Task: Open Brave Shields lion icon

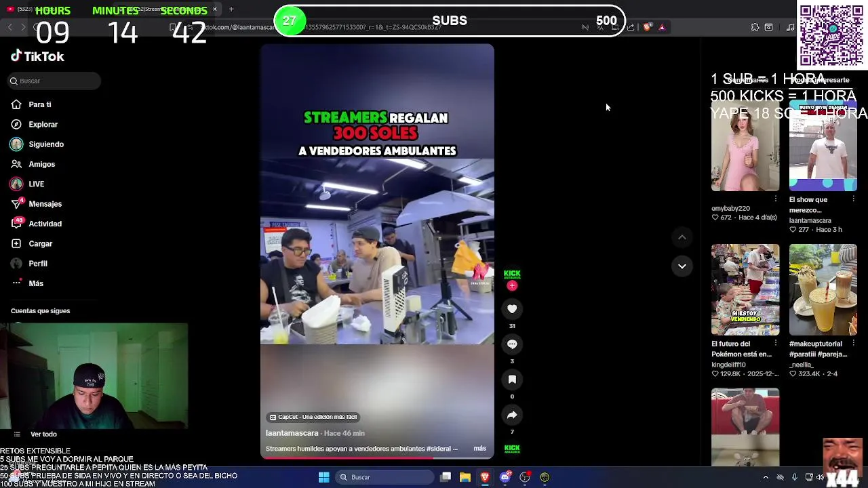Action: point(647,27)
